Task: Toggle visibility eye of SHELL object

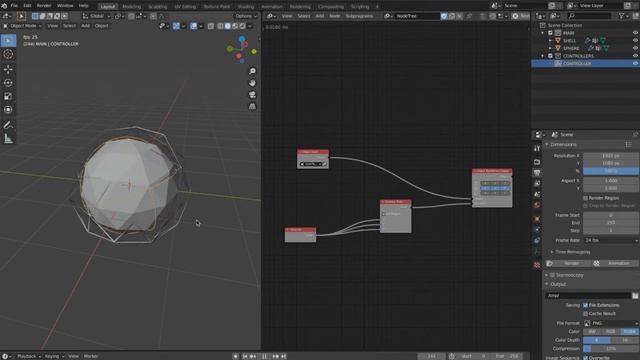Action: coord(635,40)
